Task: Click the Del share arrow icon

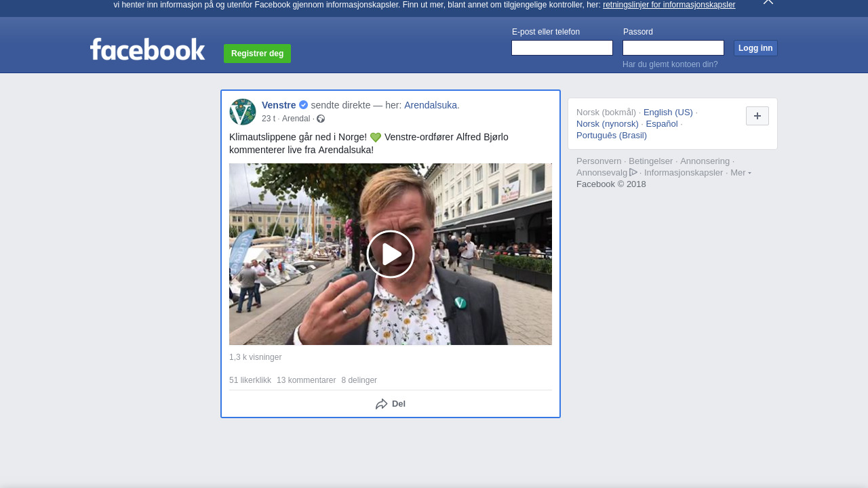Action: point(382,404)
